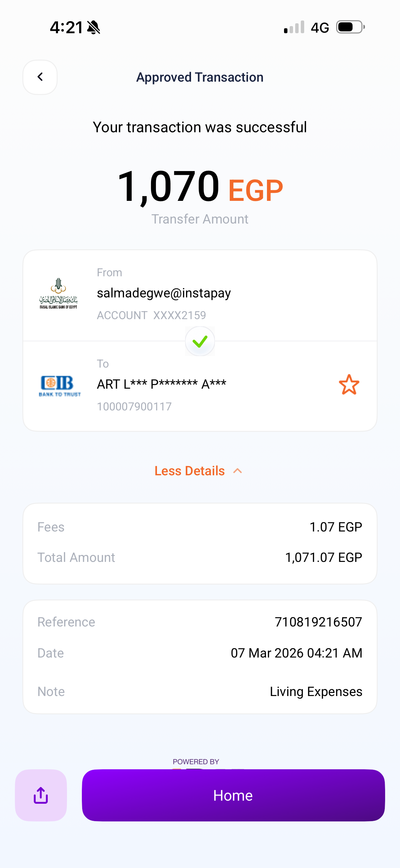Tap the green success checkmark icon
The image size is (400, 868).
(x=200, y=341)
